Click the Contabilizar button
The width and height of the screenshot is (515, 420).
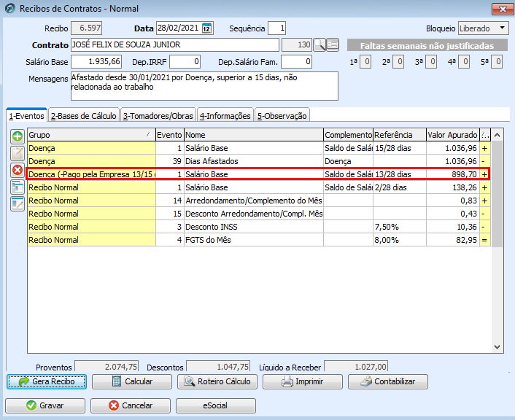click(x=388, y=381)
